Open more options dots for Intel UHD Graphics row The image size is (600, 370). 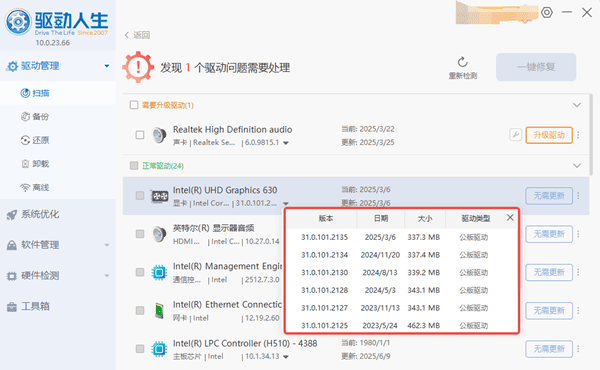tap(578, 196)
